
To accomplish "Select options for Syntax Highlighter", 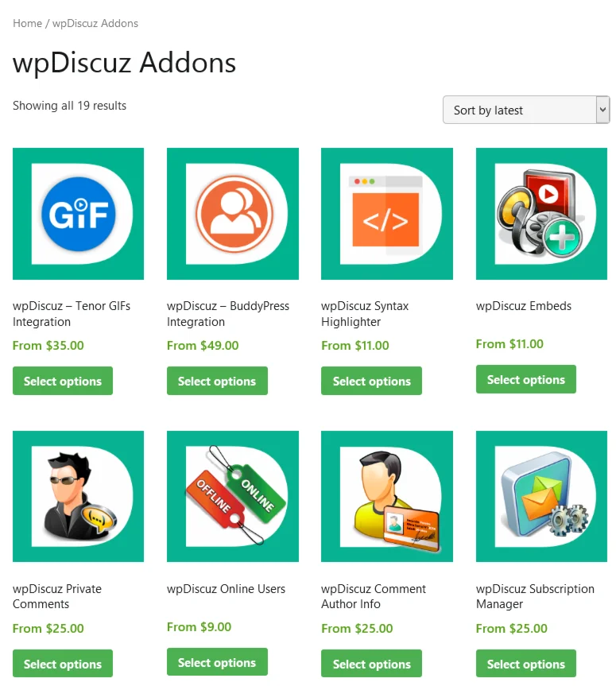I will coord(371,381).
